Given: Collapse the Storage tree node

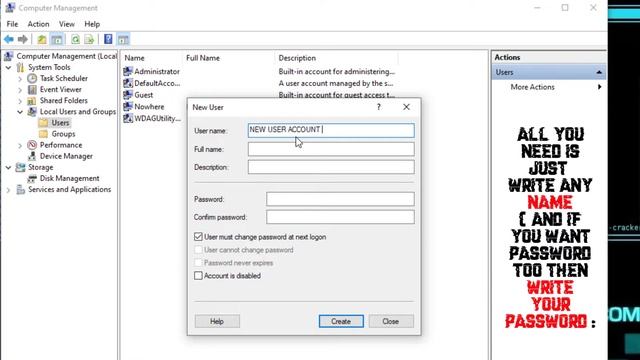Looking at the screenshot, I should (x=9, y=167).
